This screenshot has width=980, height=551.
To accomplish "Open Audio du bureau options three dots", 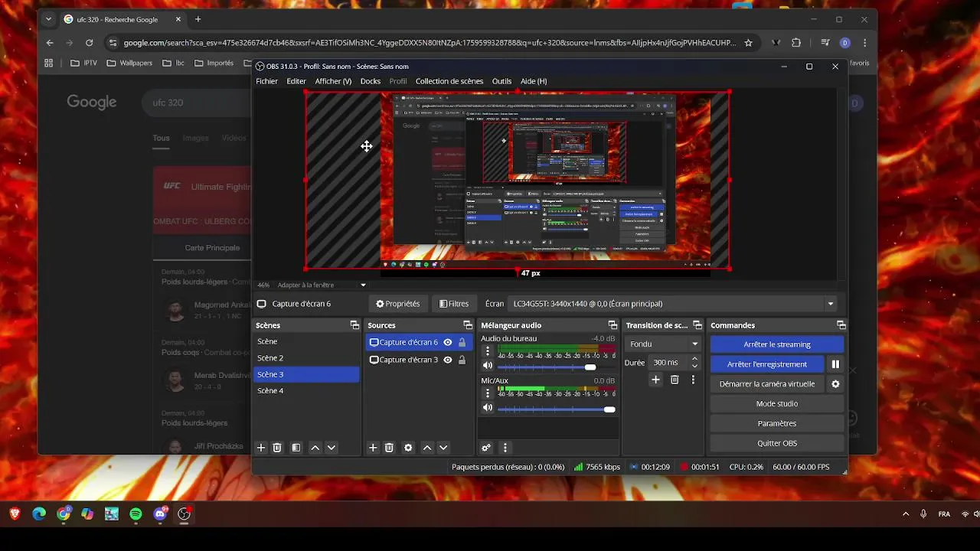I will [x=488, y=351].
